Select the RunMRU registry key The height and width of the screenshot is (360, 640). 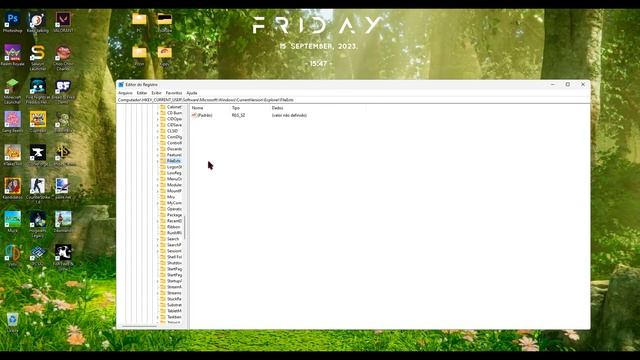174,233
